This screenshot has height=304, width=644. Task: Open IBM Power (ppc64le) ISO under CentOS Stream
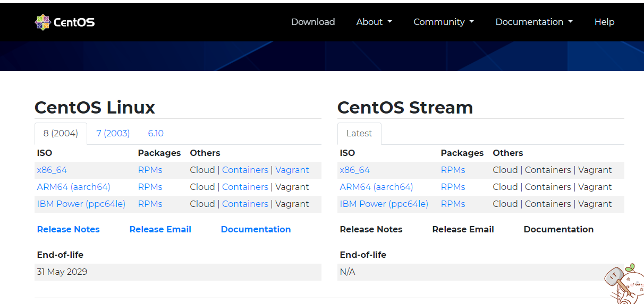coord(384,204)
